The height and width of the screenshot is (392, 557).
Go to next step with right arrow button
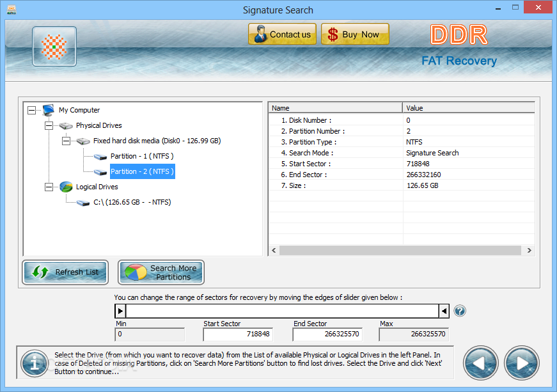click(521, 363)
